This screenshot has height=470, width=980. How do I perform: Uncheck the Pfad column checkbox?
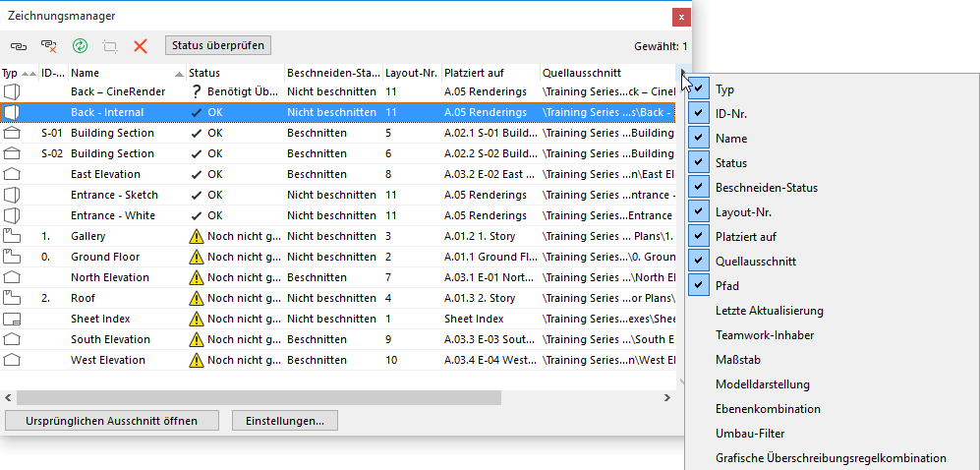[699, 285]
